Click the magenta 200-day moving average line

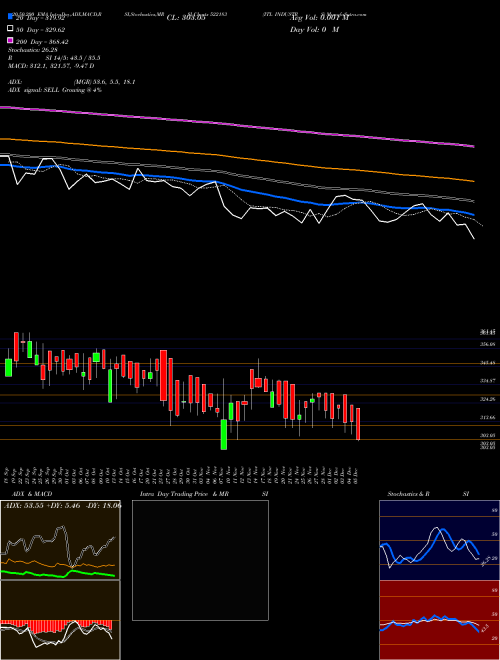(x=237, y=125)
